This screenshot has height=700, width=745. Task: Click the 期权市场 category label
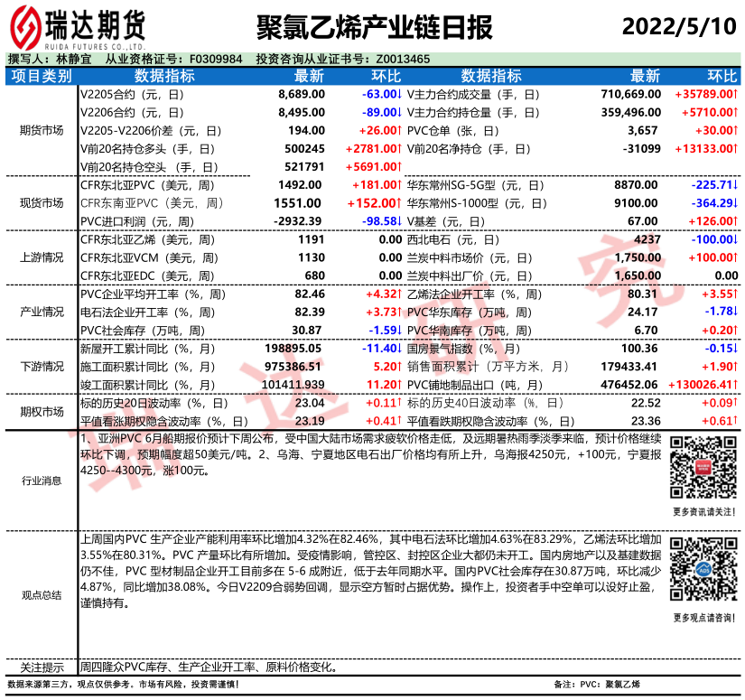[42, 412]
